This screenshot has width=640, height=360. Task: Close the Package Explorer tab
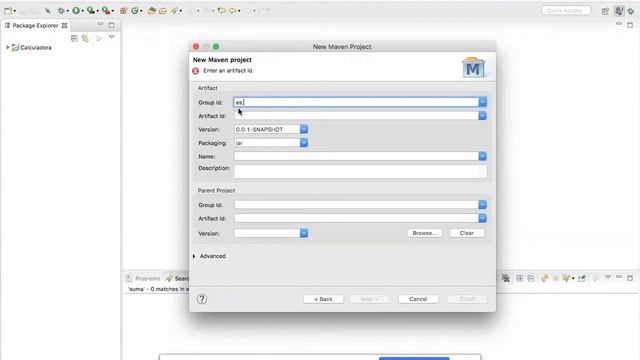(x=64, y=25)
